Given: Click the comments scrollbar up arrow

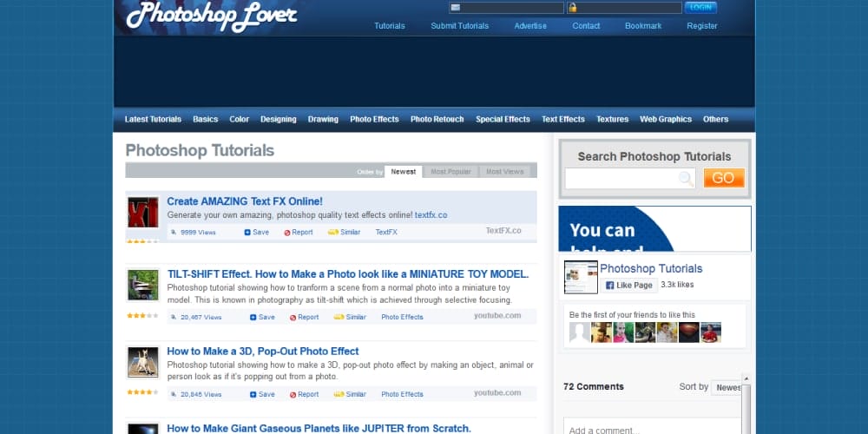Looking at the screenshot, I should (746, 378).
